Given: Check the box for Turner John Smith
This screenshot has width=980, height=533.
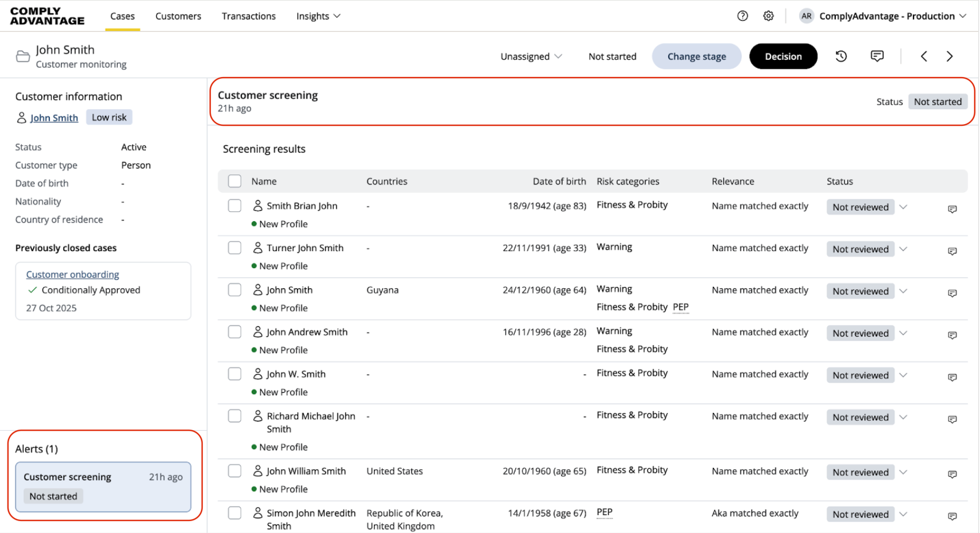Looking at the screenshot, I should tap(234, 248).
